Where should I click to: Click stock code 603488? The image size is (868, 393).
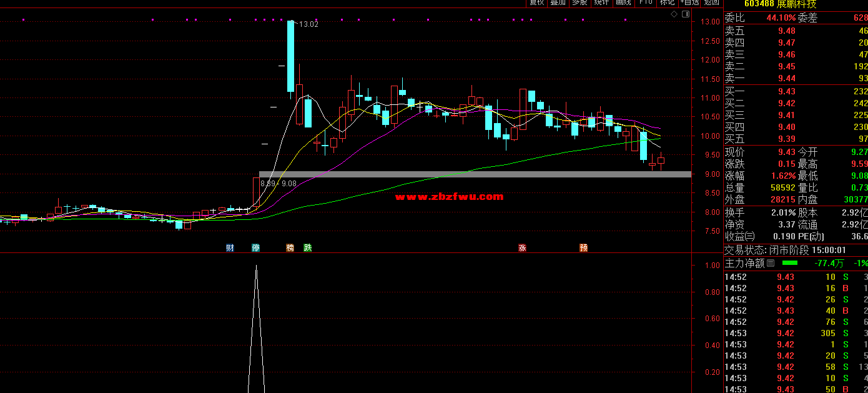click(759, 4)
